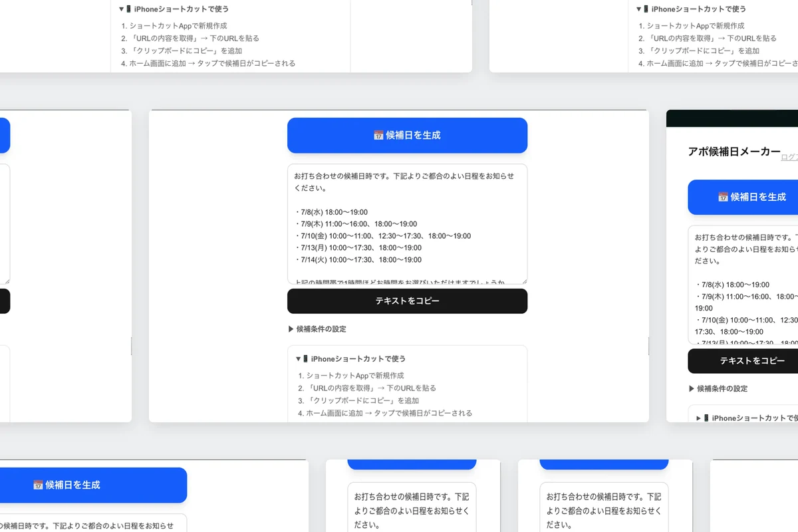Click the ログ… link beside アポ候補日メーカー title

point(789,157)
